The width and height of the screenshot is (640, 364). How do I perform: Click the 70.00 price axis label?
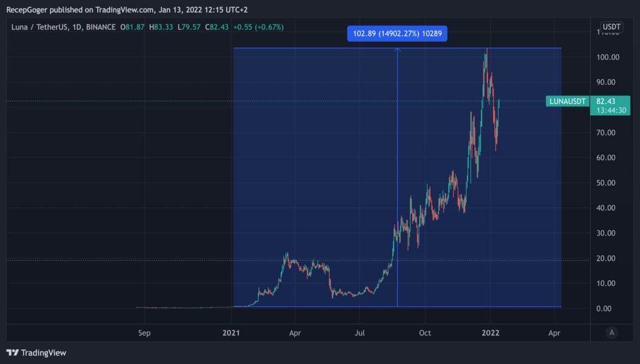pyautogui.click(x=606, y=132)
